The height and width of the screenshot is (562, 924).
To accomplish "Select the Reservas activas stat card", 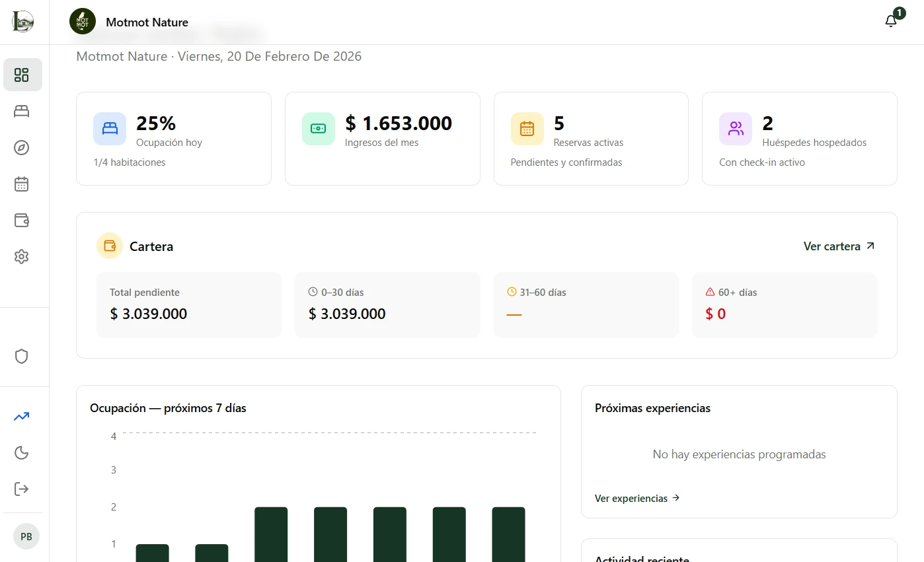I will (x=590, y=139).
